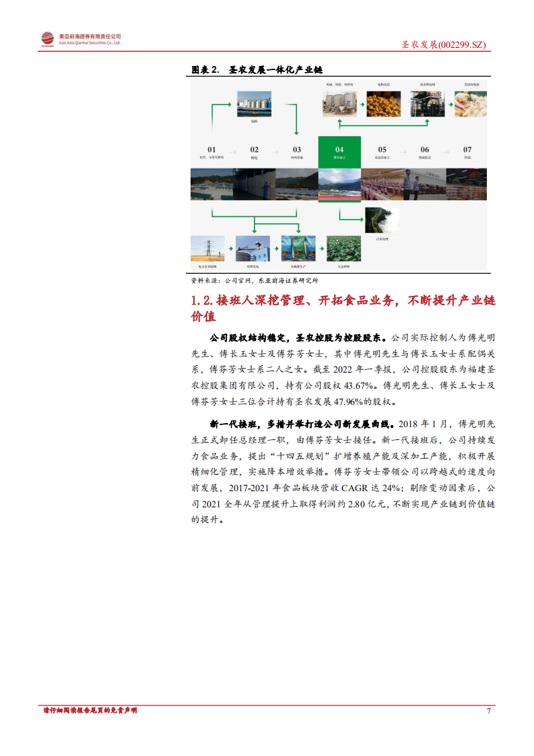Click the supermarket shelves photo under step 07
This screenshot has height=756, width=534.
pos(467,184)
